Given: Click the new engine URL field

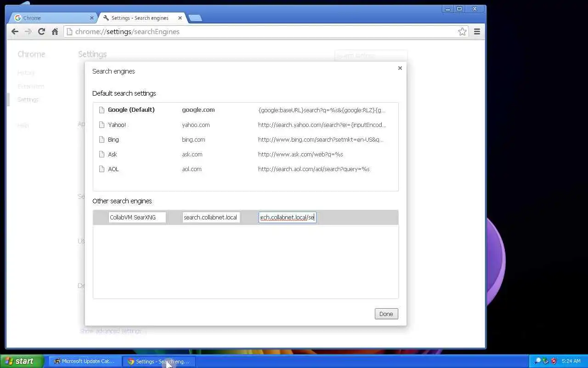Looking at the screenshot, I should point(287,217).
